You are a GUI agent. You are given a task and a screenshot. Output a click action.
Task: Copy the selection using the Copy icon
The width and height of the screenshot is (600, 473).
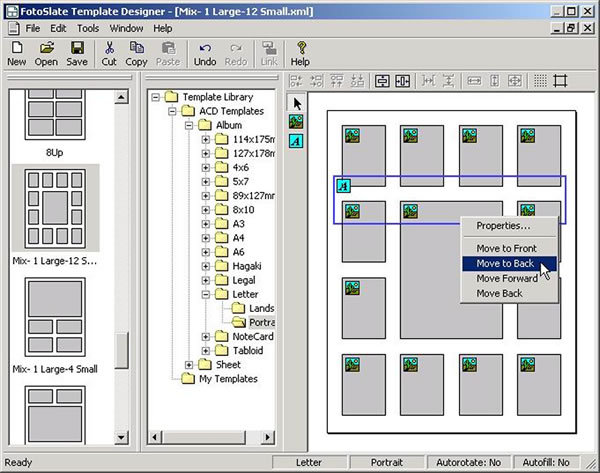136,54
